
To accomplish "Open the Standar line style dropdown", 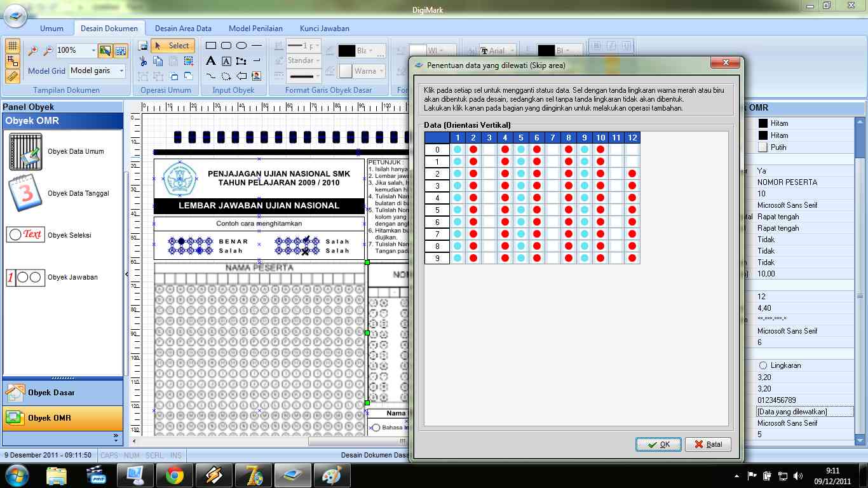I will [x=318, y=61].
